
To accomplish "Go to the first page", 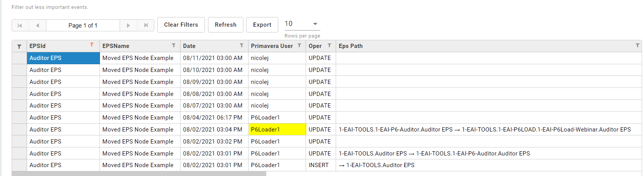I will 20,26.
